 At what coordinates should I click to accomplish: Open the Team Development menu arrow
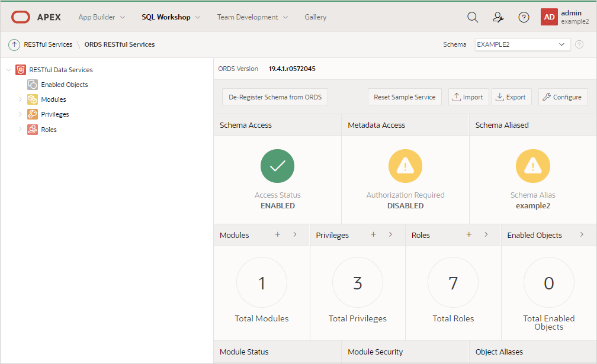pyautogui.click(x=285, y=18)
